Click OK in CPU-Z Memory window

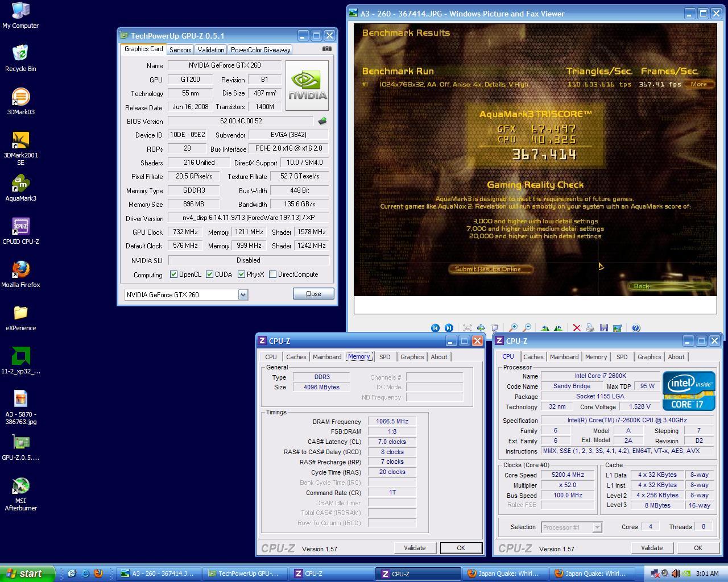[x=461, y=548]
